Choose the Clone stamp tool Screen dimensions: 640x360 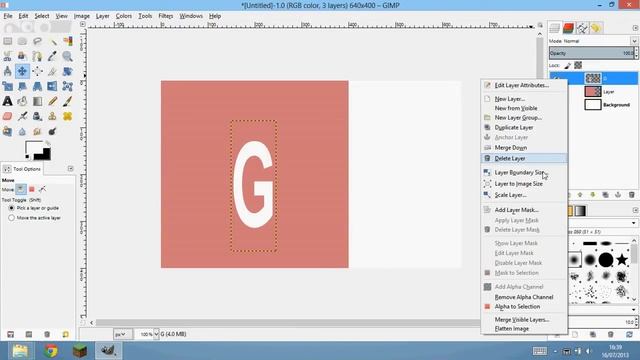(x=53, y=116)
